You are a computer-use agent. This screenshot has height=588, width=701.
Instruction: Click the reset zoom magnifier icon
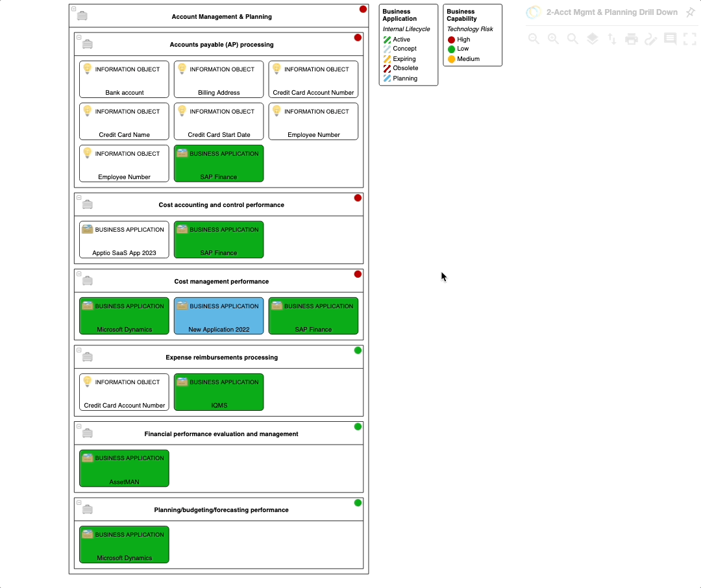point(572,39)
